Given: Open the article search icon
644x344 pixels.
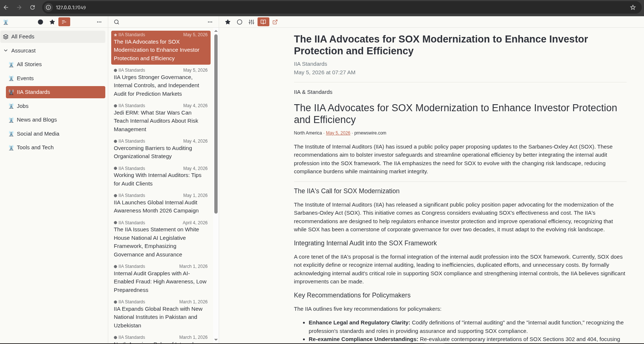Looking at the screenshot, I should 116,22.
